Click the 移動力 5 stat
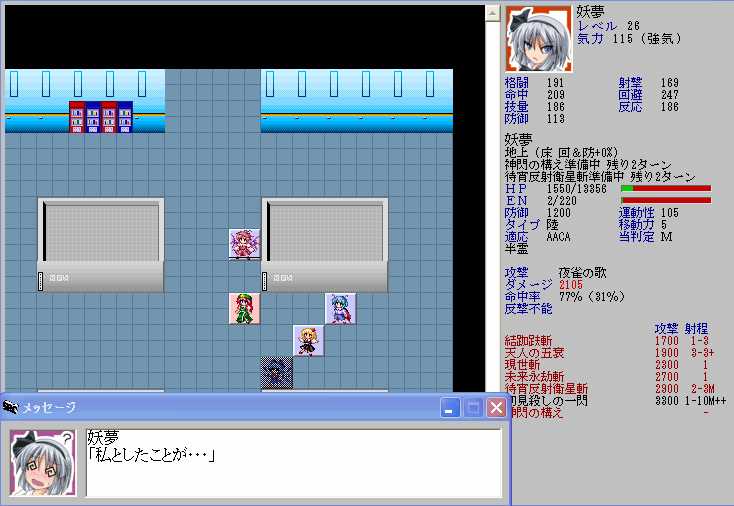This screenshot has width=734, height=506. (642, 225)
